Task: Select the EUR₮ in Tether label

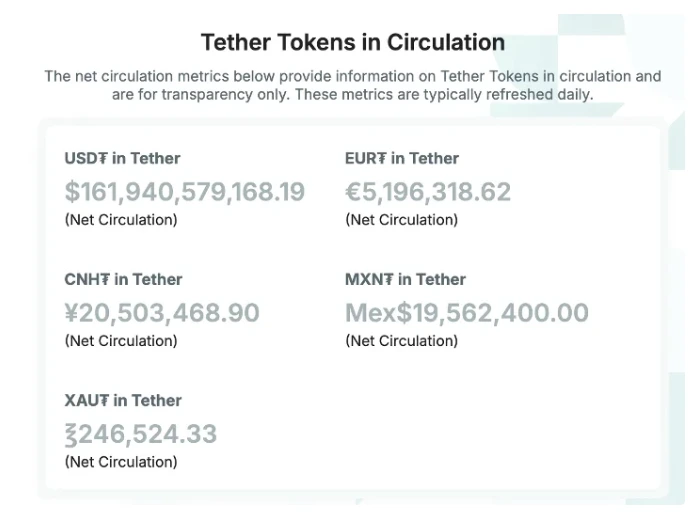Action: 401,158
